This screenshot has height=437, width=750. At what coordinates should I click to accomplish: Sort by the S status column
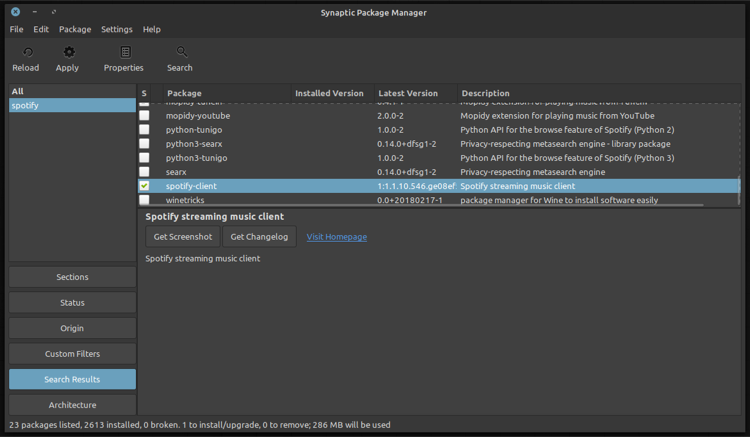[x=144, y=93]
